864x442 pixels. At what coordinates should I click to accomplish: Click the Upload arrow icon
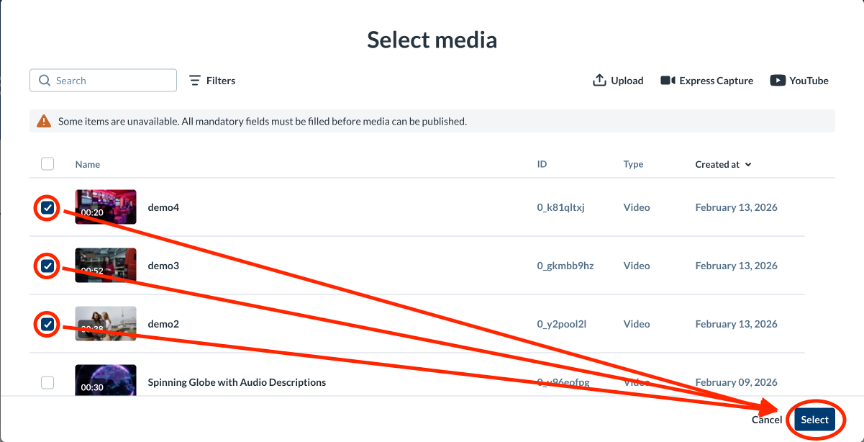pos(599,80)
